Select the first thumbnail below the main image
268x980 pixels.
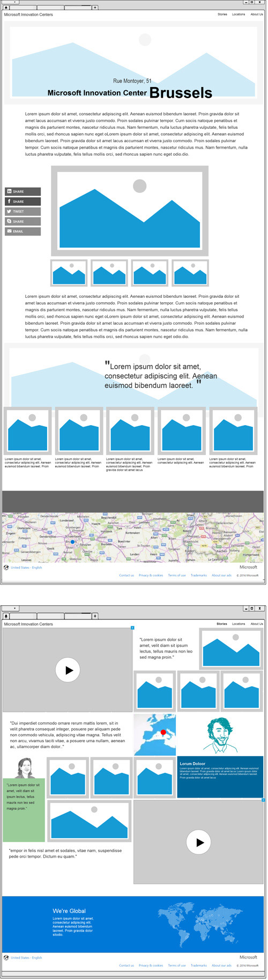point(69,273)
